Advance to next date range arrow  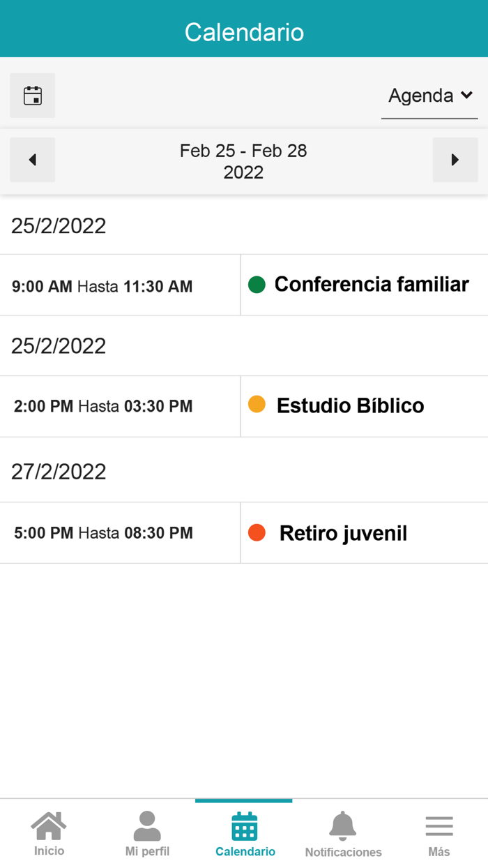tap(455, 160)
